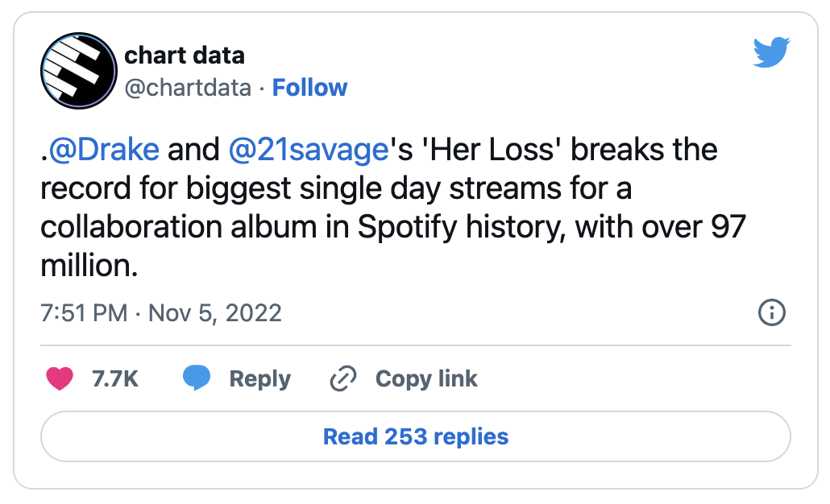Click the word 'million.' in the tweet
The image size is (830, 504).
pyautogui.click(x=89, y=266)
